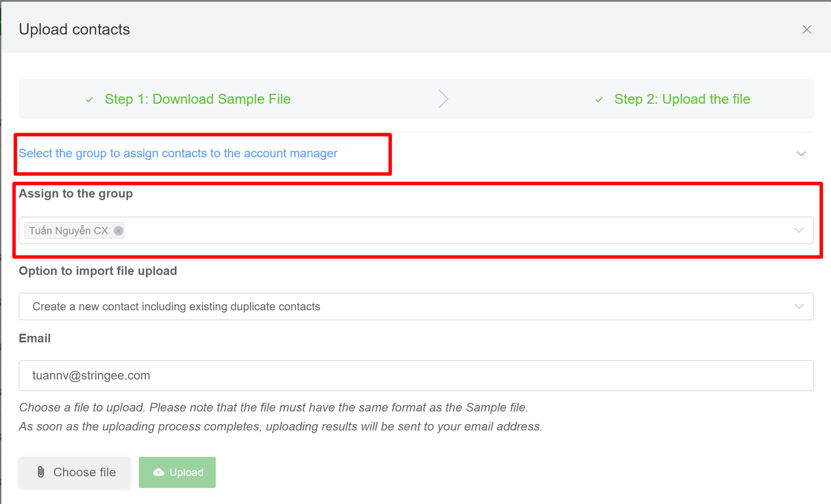Open the import option dropdown arrow

click(799, 306)
